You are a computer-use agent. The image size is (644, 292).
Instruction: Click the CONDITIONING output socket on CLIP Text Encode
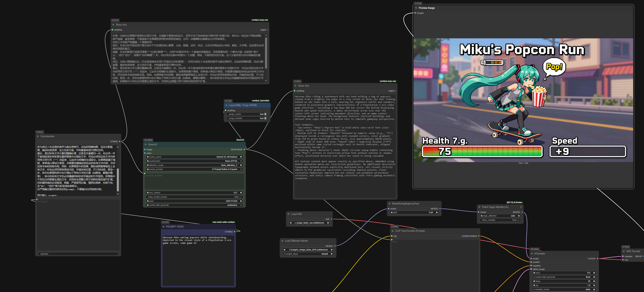[x=479, y=236]
